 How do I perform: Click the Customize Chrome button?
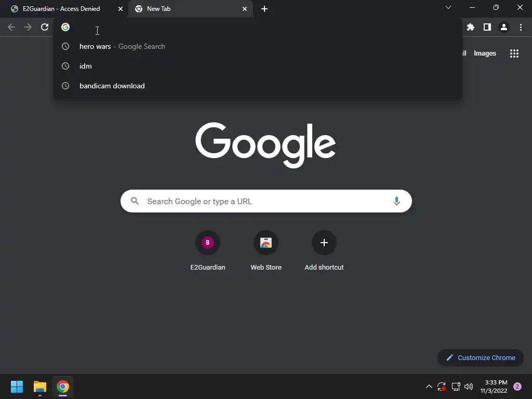481,357
